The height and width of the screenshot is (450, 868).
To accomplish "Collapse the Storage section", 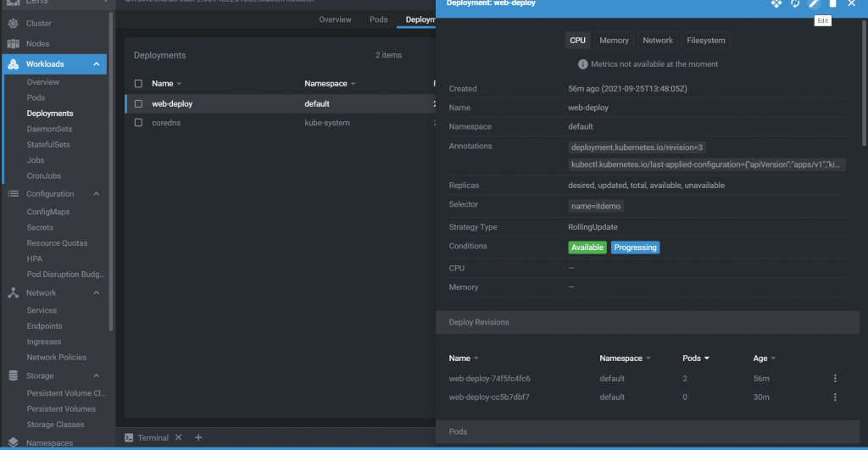I will tap(97, 375).
